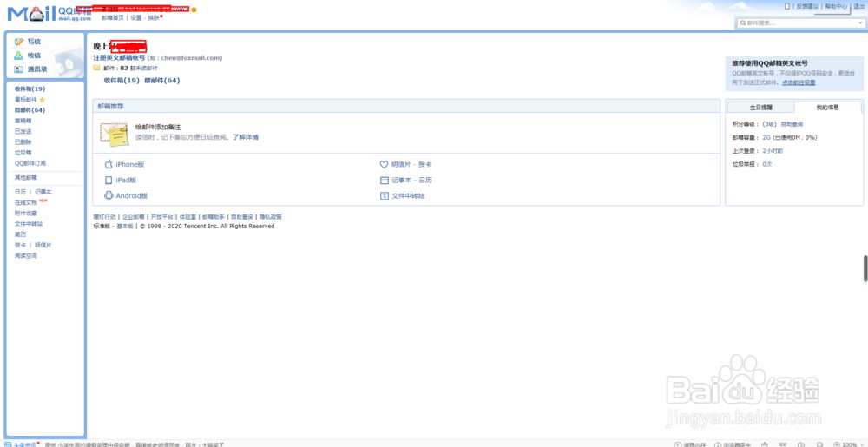
Task: Click 隐私政策 footer link
Action: tap(270, 217)
